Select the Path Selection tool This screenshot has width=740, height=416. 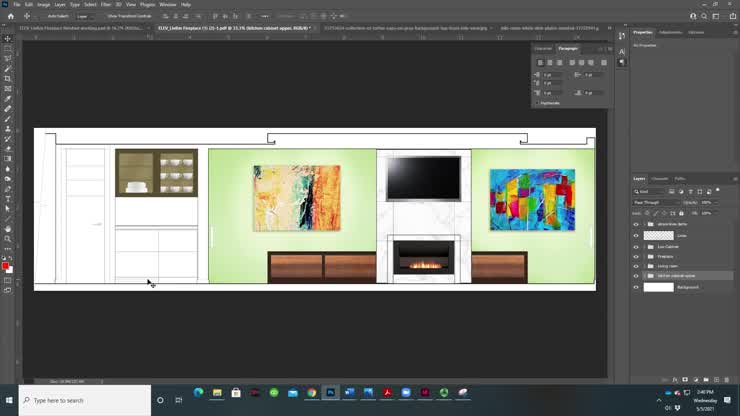pyautogui.click(x=8, y=209)
